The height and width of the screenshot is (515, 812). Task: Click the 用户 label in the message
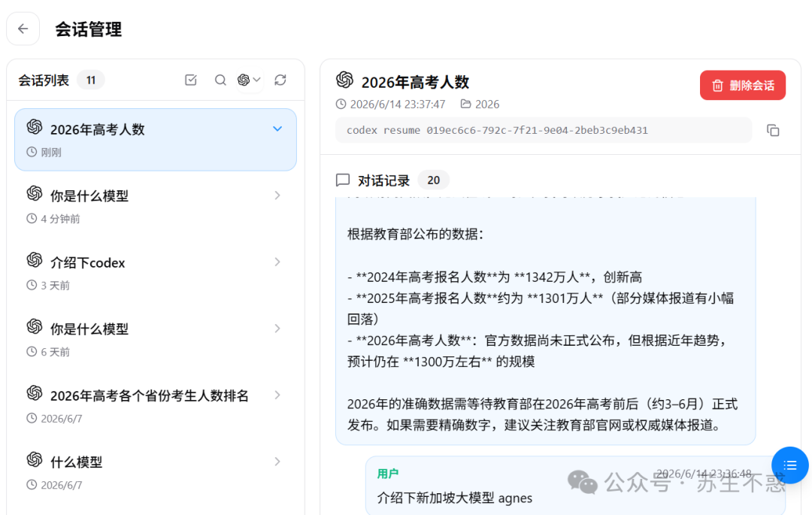388,474
